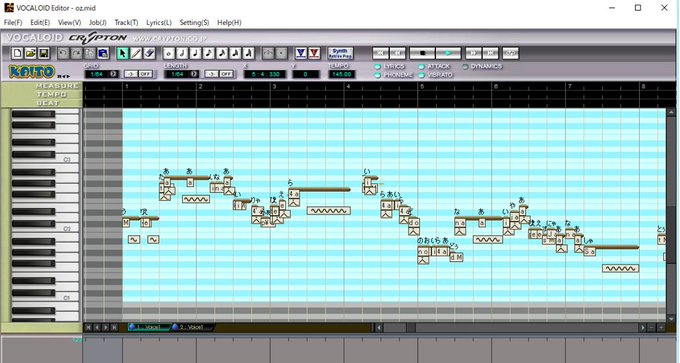Enable the DYNAMICS display indicator
Viewport: 680px width, 363px height.
click(465, 66)
